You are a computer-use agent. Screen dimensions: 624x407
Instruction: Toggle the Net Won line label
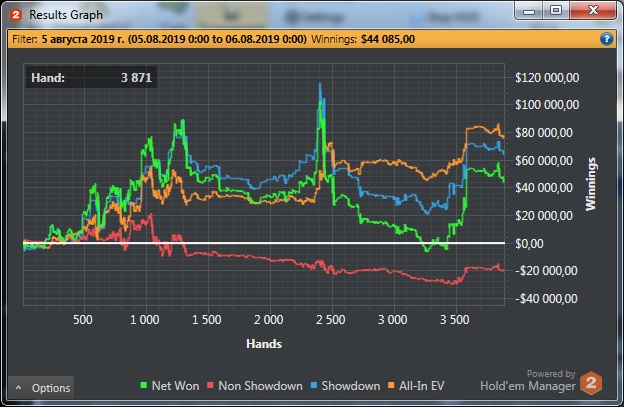[176, 386]
